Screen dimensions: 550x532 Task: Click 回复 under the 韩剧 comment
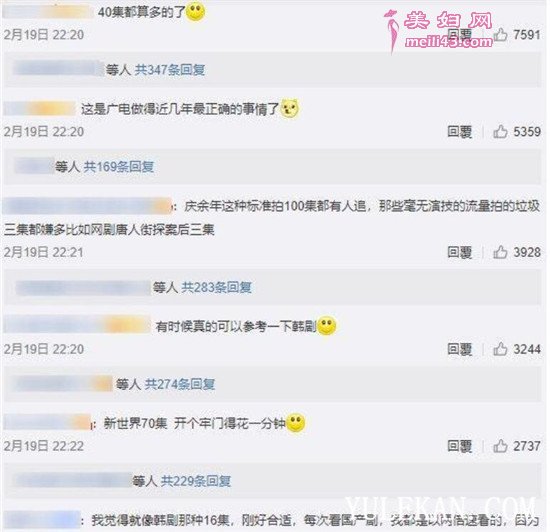(460, 349)
